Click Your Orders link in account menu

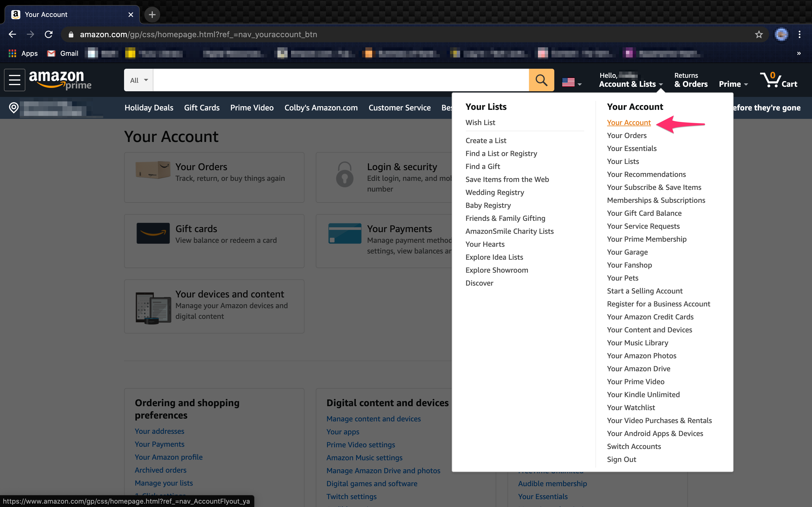point(626,135)
